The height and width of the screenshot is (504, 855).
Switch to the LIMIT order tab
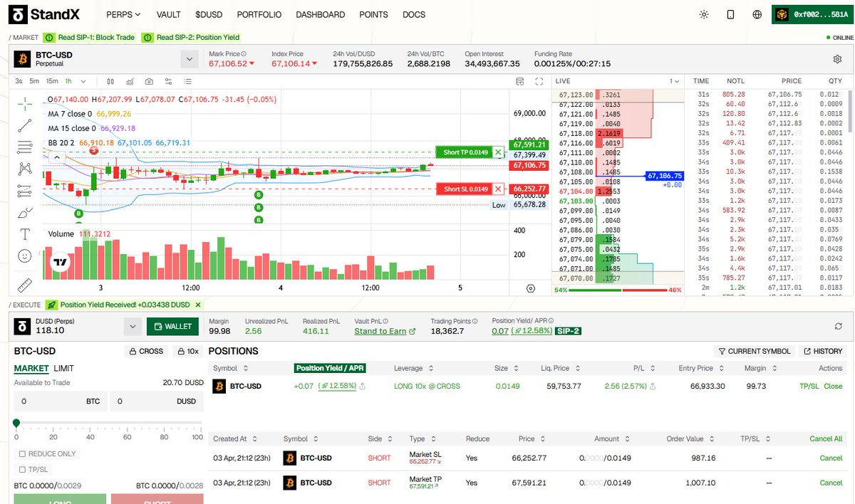[63, 368]
